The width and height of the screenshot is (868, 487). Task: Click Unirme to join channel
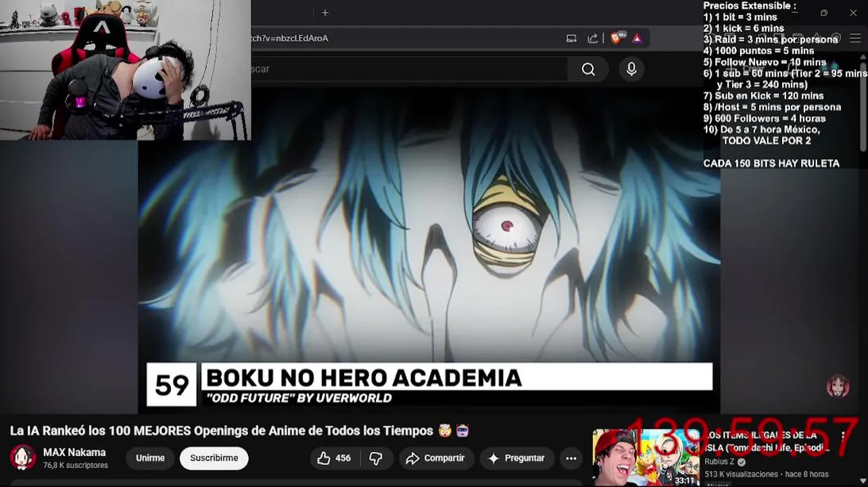coord(150,458)
